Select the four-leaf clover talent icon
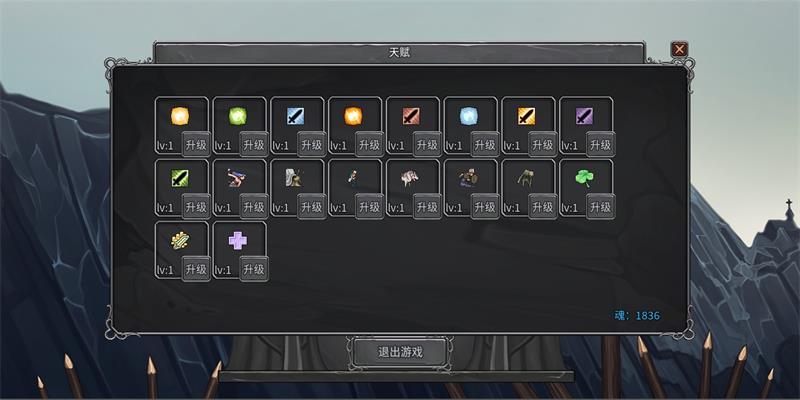 [584, 178]
